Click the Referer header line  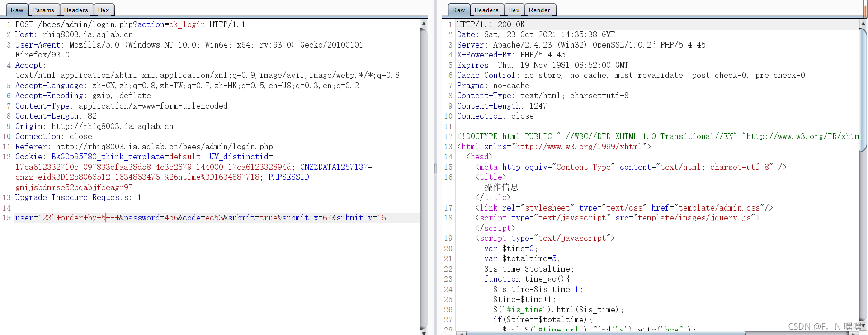coord(144,147)
